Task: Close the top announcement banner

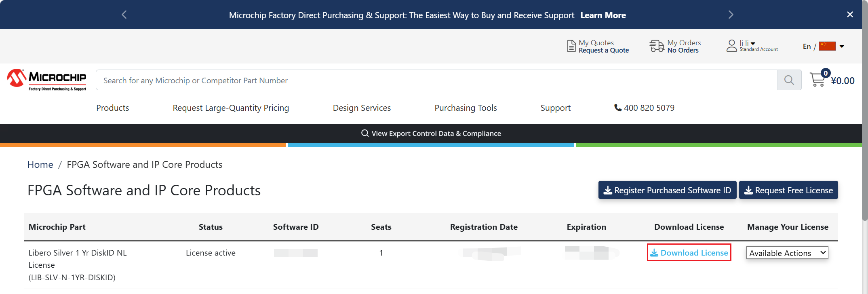Action: pos(850,15)
